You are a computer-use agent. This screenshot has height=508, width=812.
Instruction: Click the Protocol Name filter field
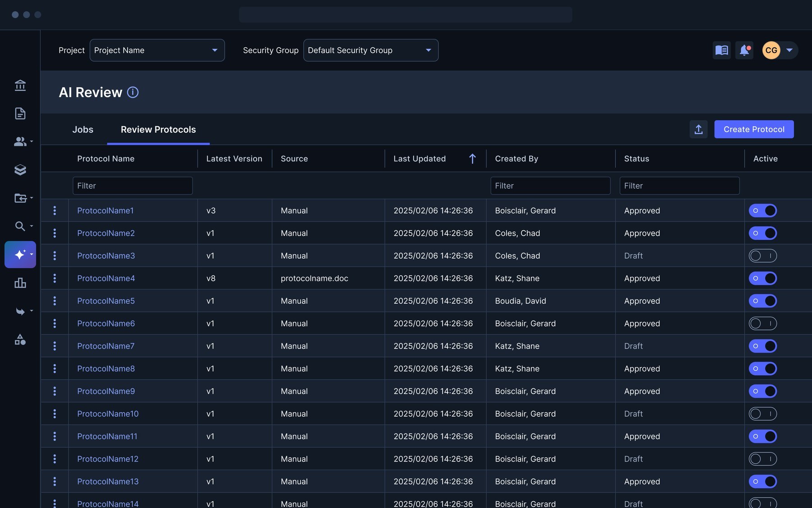133,186
